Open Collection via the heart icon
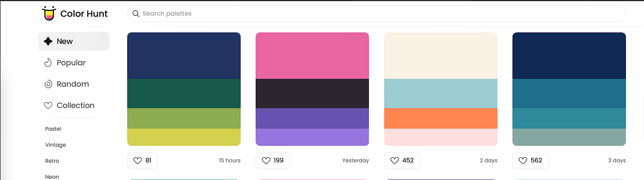Screen dimensions: 644x180 click(48, 106)
